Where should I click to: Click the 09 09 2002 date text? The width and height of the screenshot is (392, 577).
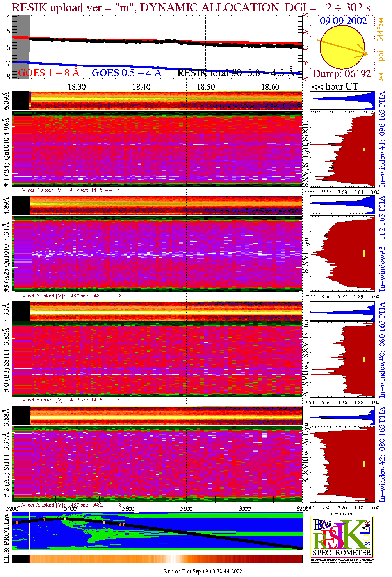click(343, 21)
